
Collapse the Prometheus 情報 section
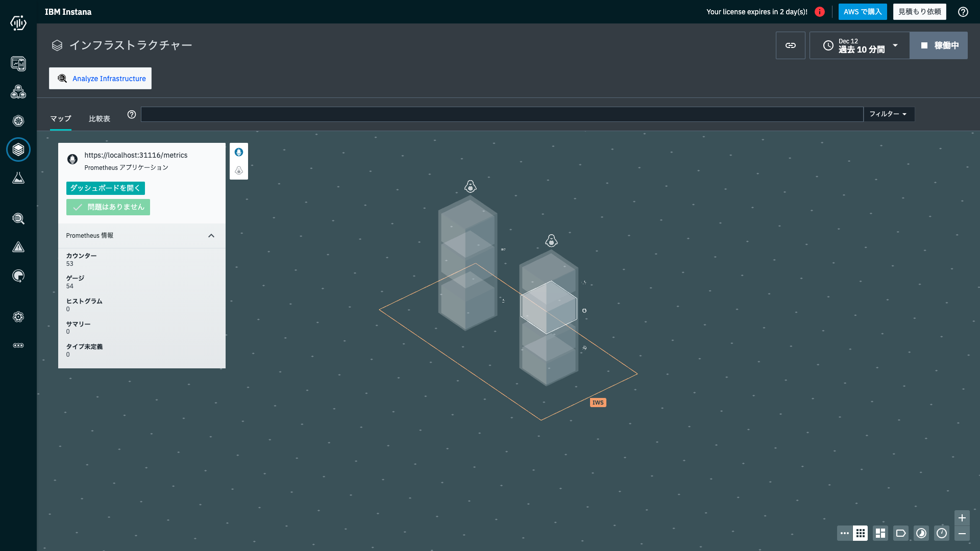coord(211,236)
